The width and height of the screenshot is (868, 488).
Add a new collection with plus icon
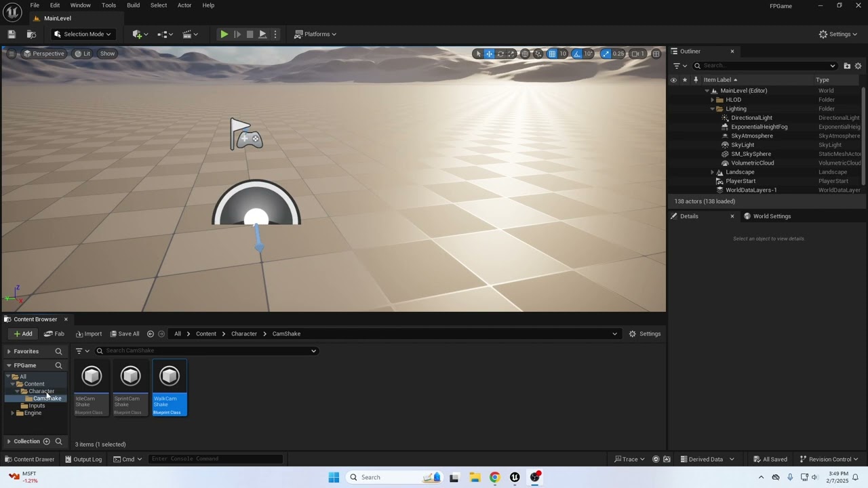46,441
